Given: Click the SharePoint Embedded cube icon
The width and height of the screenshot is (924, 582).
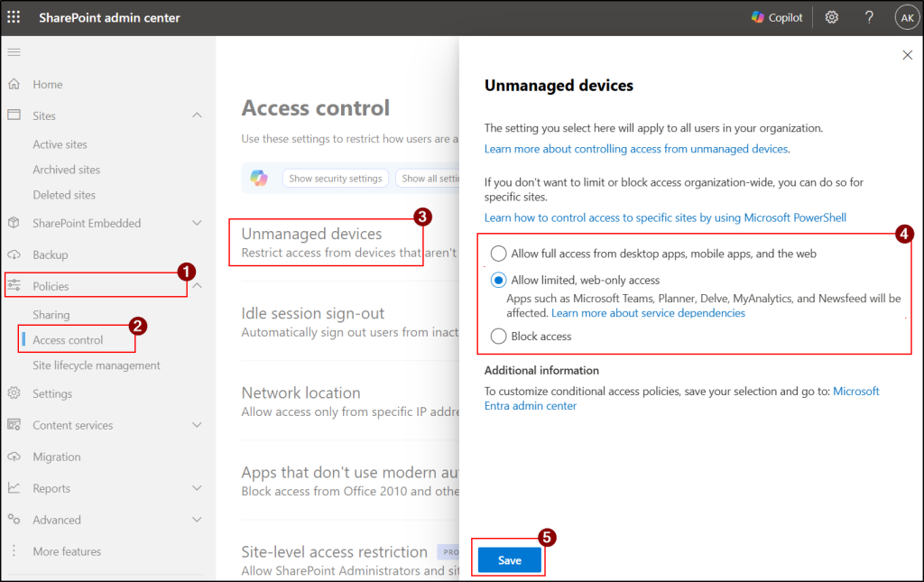Looking at the screenshot, I should point(14,223).
